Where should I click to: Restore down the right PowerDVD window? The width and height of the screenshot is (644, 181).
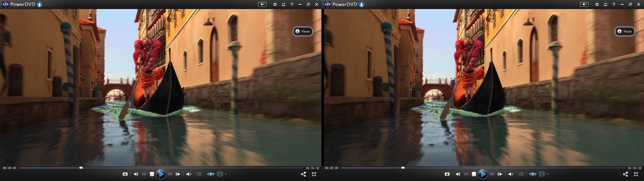point(630,4)
